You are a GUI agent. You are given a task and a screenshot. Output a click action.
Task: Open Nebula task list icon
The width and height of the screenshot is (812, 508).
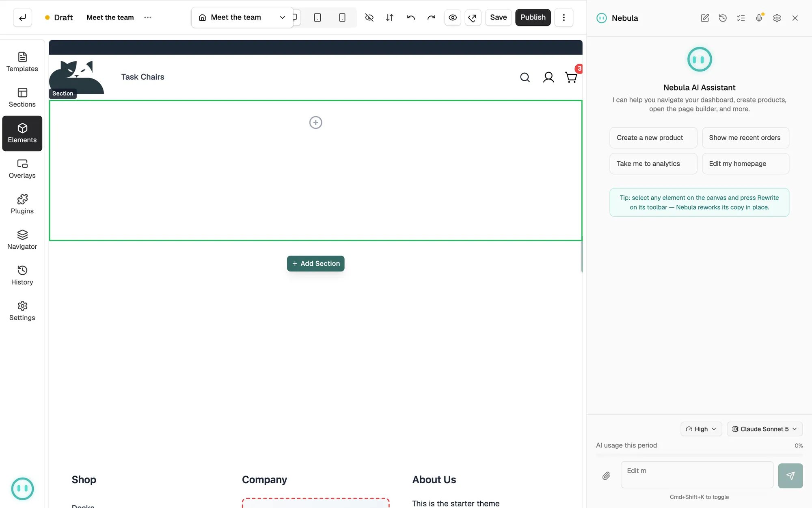pos(741,18)
